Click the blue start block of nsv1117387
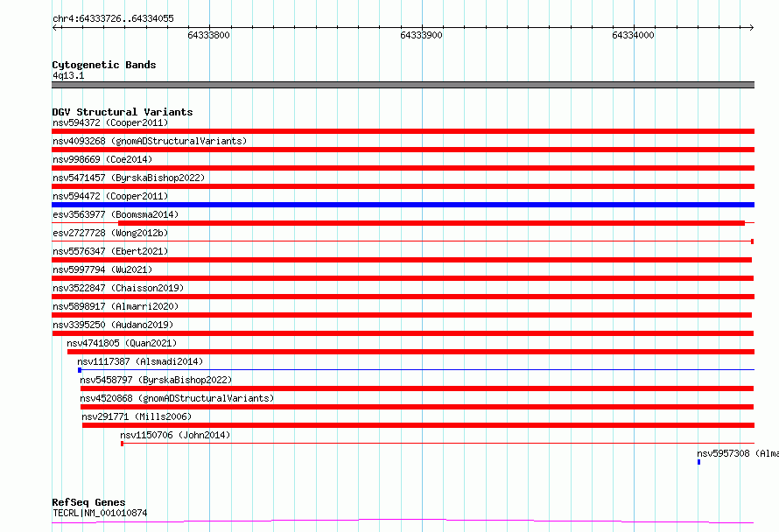 pos(80,370)
